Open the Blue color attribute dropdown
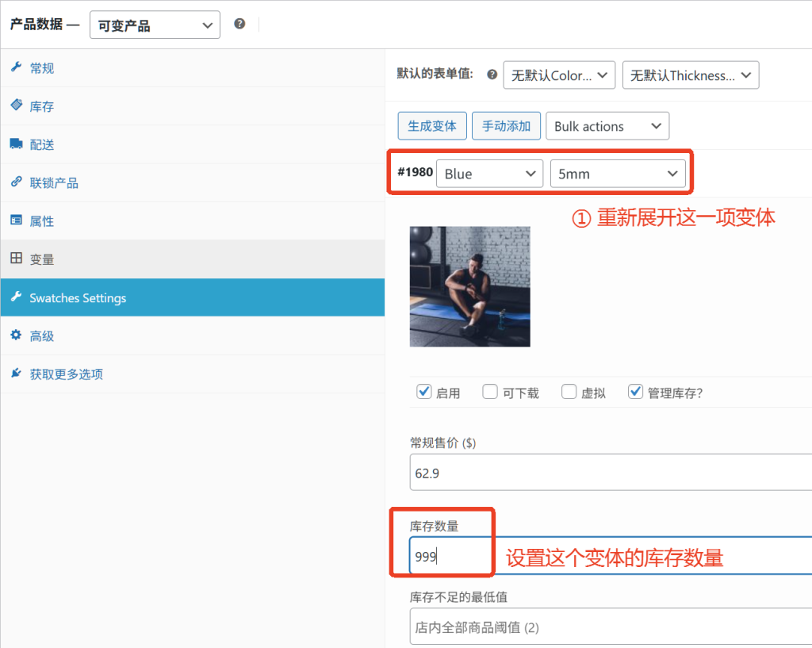Image resolution: width=812 pixels, height=648 pixels. (489, 174)
